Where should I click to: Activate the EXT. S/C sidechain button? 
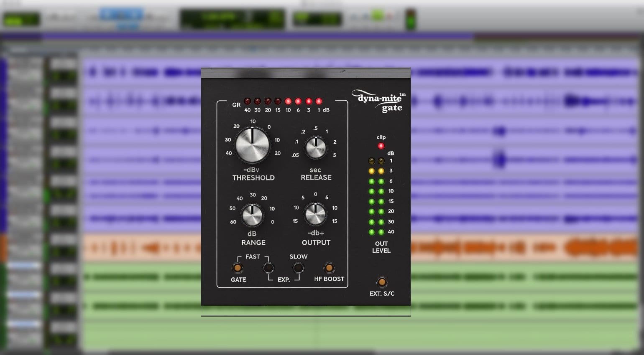(x=382, y=282)
